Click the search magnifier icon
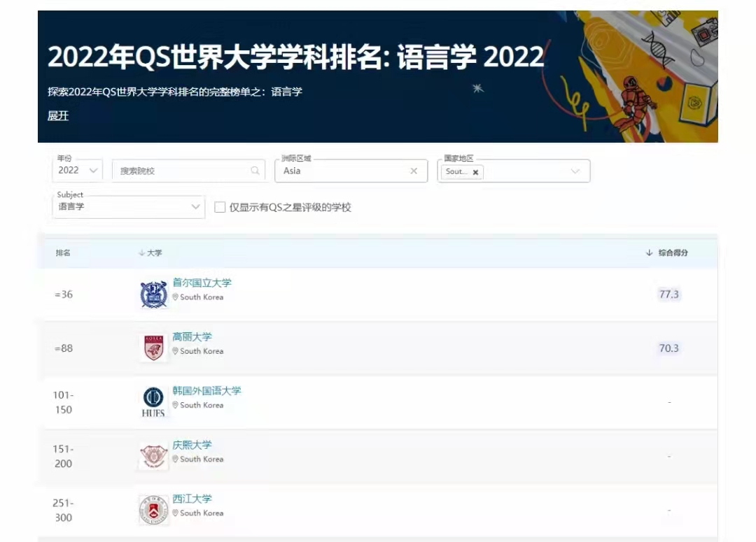The height and width of the screenshot is (542, 756). coord(255,171)
